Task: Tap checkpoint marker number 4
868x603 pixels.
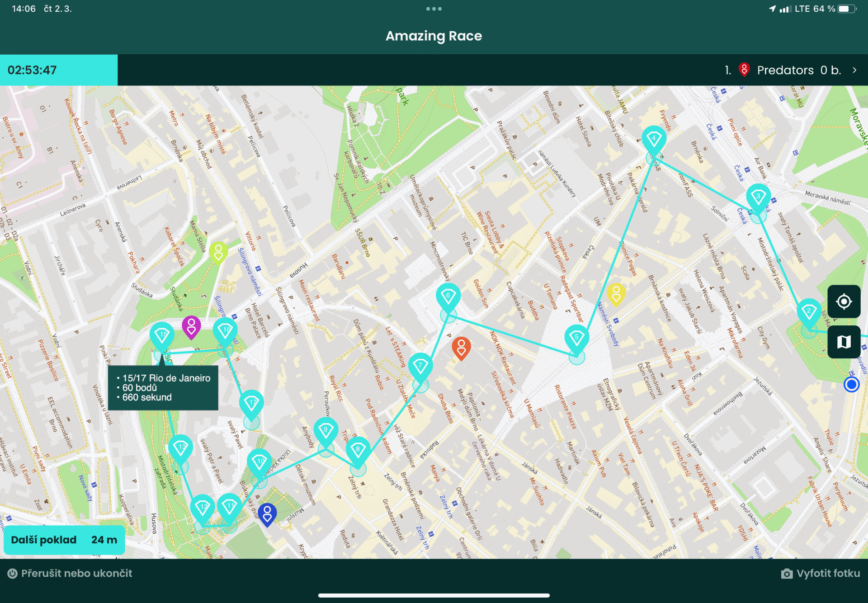Action: coord(654,140)
